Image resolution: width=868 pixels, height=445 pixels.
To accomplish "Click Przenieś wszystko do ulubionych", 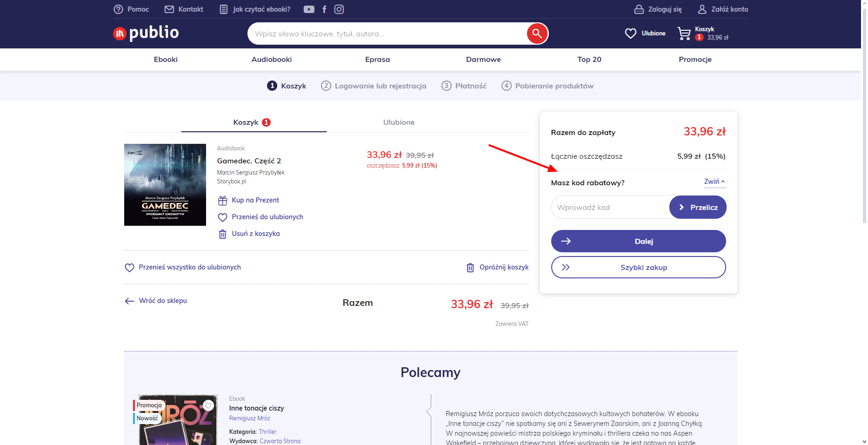I will coord(183,268).
